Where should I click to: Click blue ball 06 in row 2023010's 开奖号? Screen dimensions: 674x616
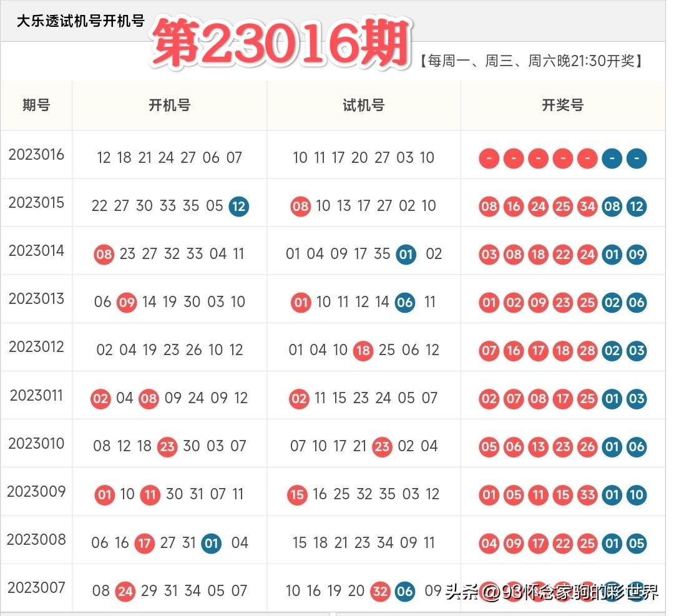(637, 447)
